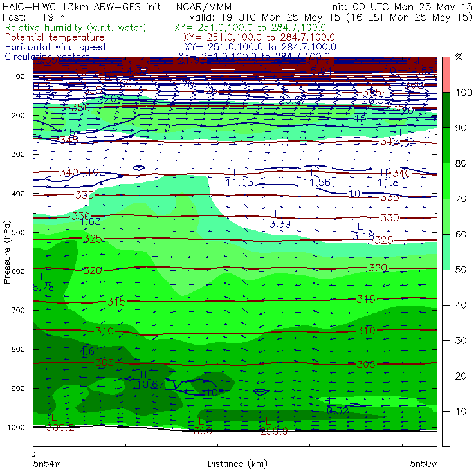Click the wind maximum 'H 11.8' label

coord(388,178)
